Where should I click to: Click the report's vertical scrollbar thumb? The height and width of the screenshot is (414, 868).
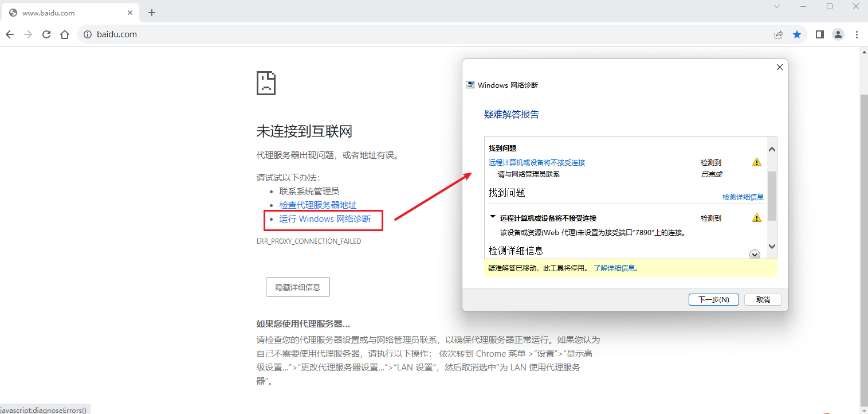(771, 196)
